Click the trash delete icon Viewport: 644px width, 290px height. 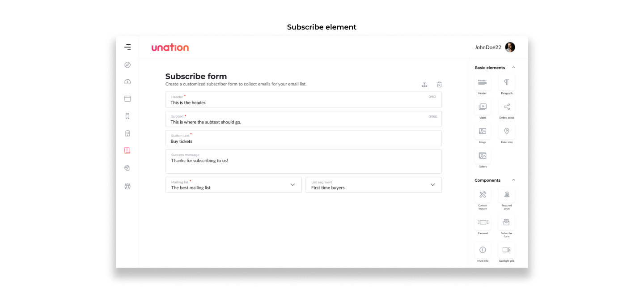pos(439,85)
